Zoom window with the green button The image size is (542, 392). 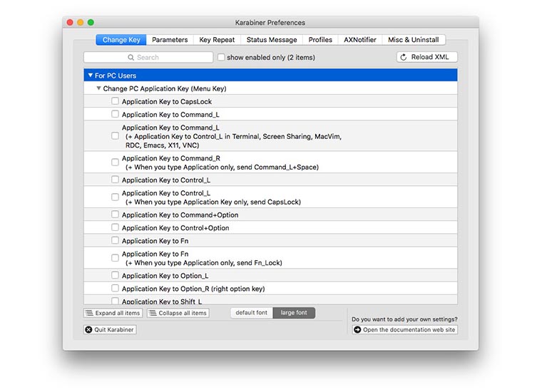tap(91, 22)
